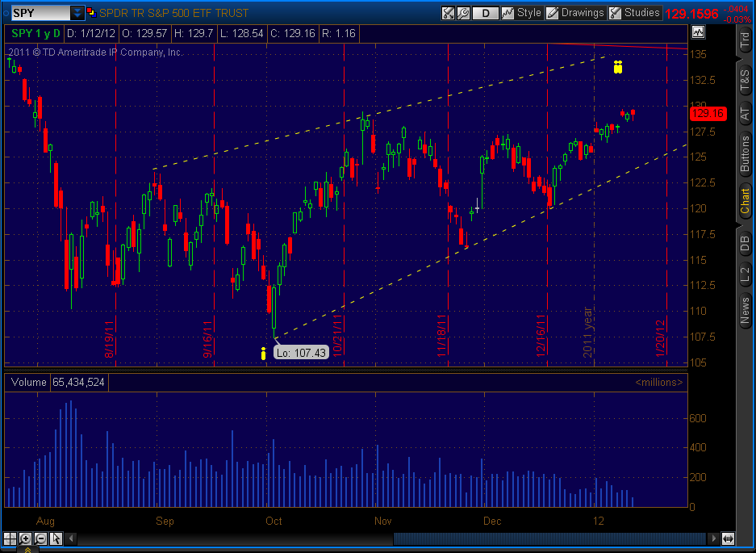
Task: Click the scroll left arrow on the time axis
Action: click(71, 538)
